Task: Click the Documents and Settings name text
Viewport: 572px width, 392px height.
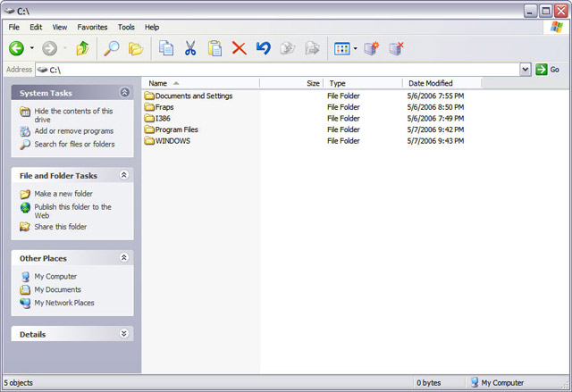Action: 194,96
